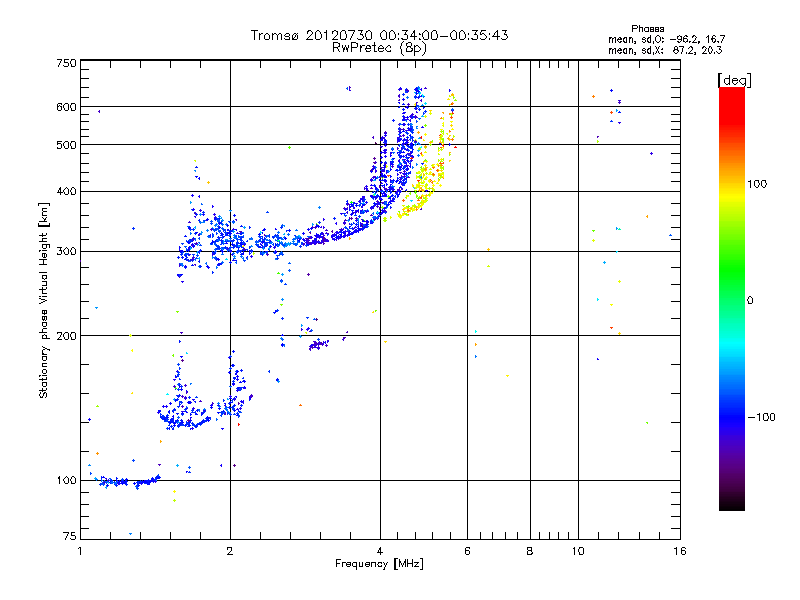Click the x-axis label "16"

pyautogui.click(x=680, y=551)
